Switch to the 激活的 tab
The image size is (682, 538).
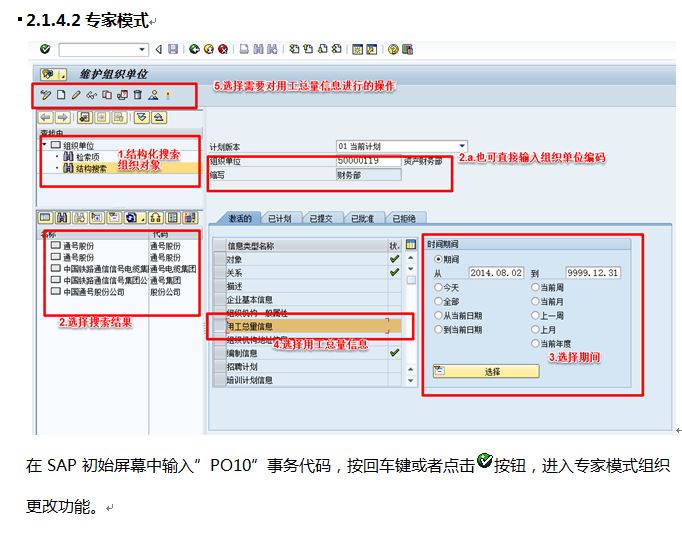240,218
